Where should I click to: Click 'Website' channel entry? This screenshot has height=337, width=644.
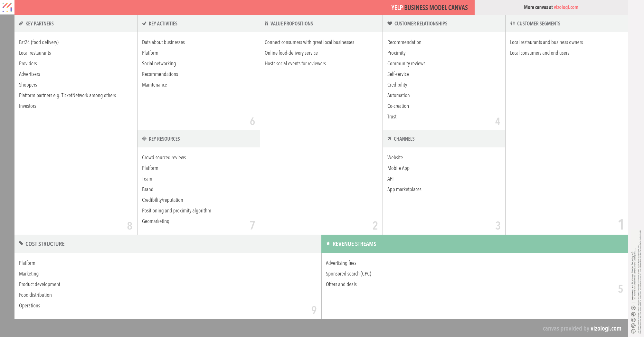tap(395, 157)
